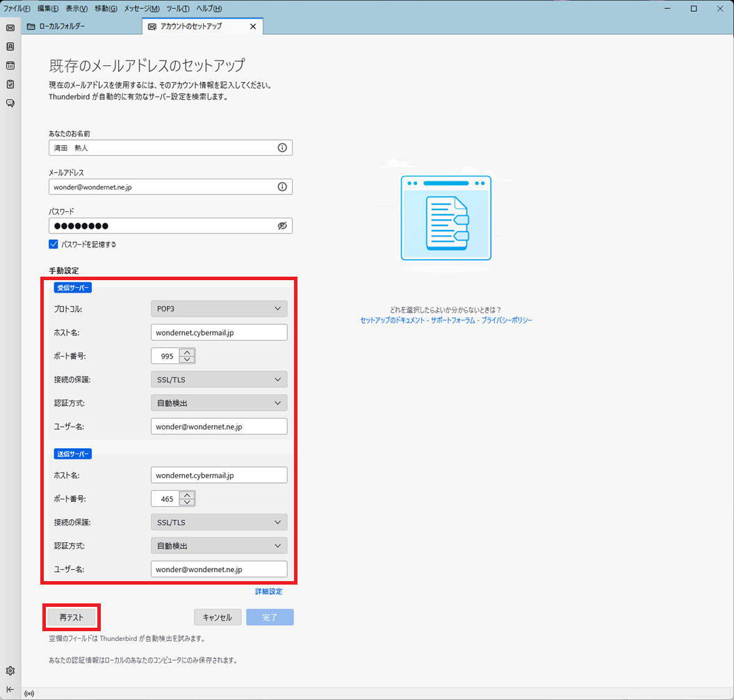Increase the incoming port 995 value
The image size is (734, 700).
point(187,352)
